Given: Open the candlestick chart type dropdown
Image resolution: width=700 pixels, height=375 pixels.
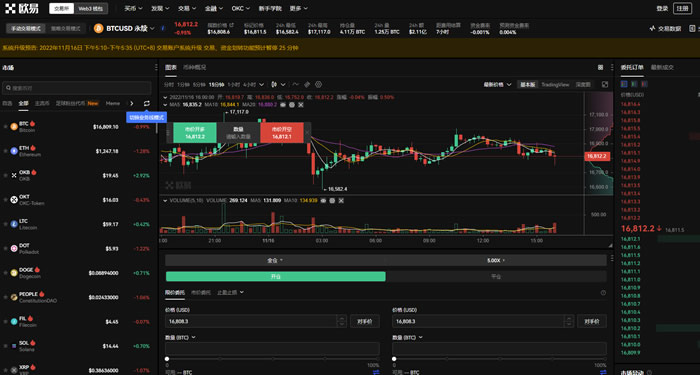Looking at the screenshot, I should point(274,84).
